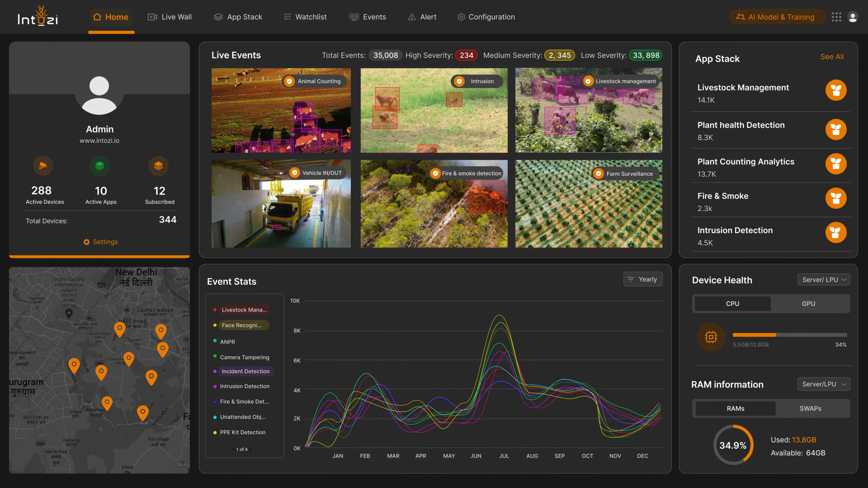Click the Active Apps green layers icon

pos(100,166)
